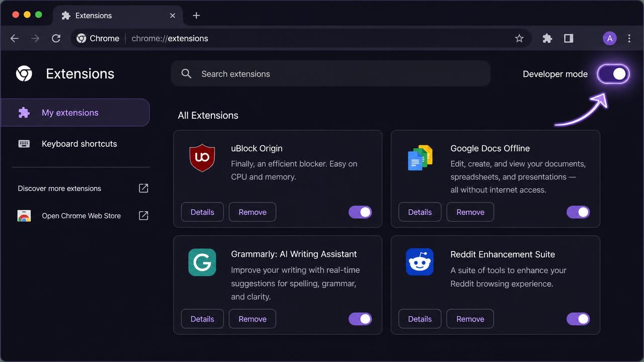Open a new tab with the plus icon
Viewport: 644px width, 362px height.
click(196, 16)
